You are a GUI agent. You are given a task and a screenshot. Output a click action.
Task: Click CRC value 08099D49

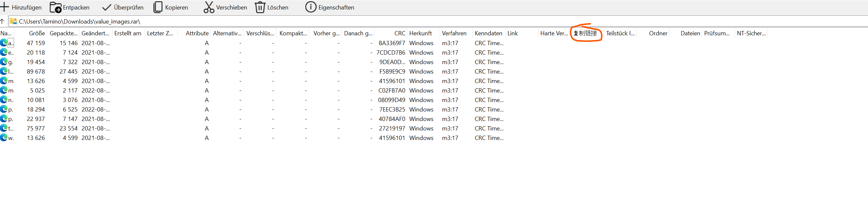point(392,100)
